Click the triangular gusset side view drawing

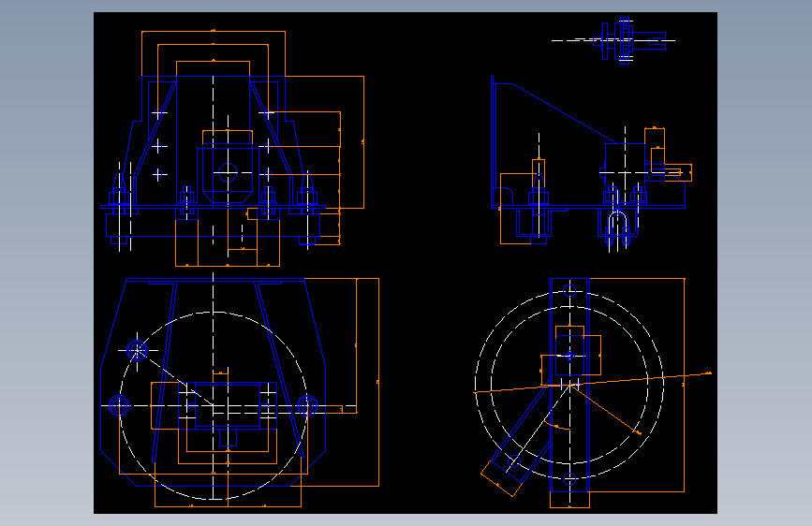pos(591,164)
